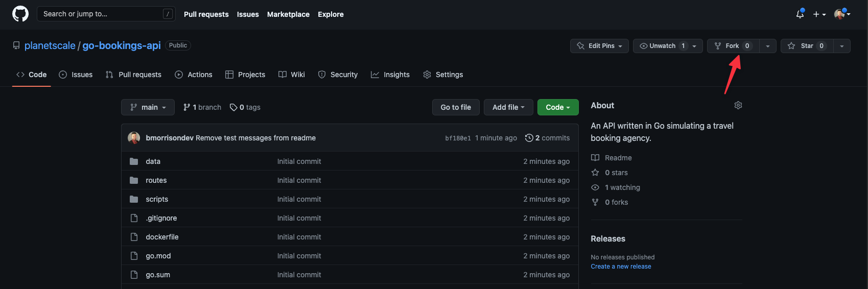Open the green Code dropdown
The width and height of the screenshot is (868, 289).
[558, 107]
